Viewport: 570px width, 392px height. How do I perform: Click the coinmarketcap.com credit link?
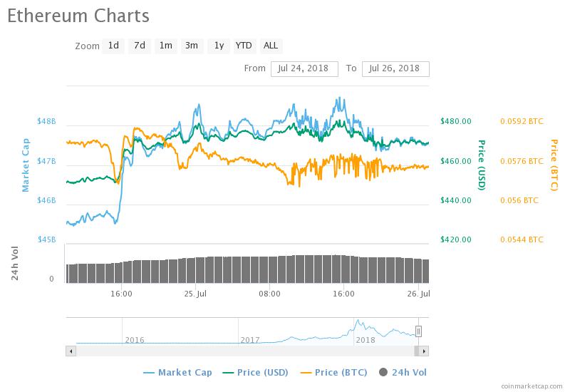click(x=532, y=386)
